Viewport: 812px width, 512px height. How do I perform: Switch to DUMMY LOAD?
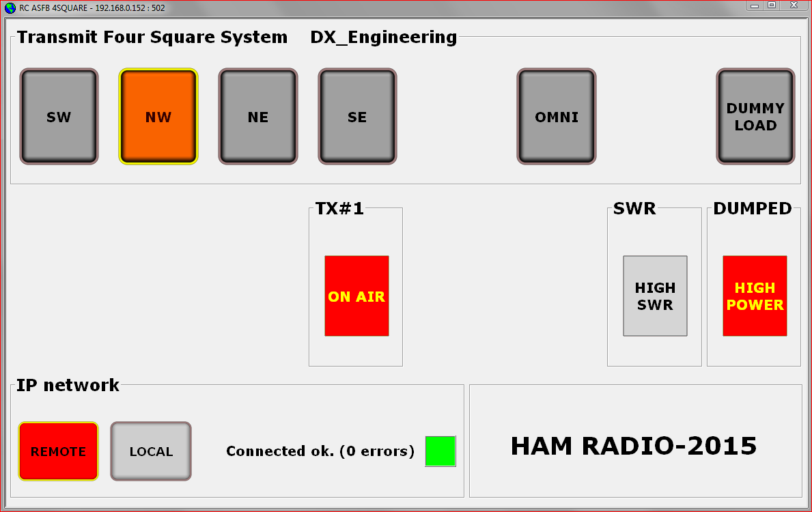(755, 117)
